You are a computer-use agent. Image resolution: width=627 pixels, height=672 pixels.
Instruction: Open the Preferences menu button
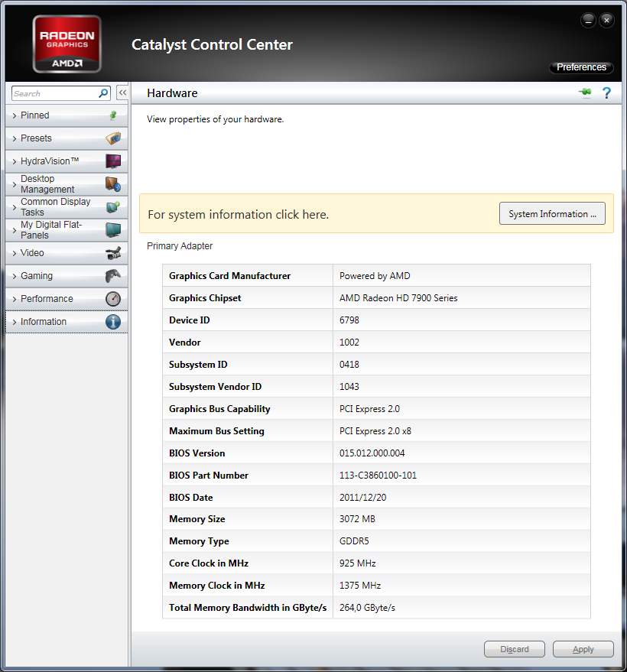tap(581, 67)
